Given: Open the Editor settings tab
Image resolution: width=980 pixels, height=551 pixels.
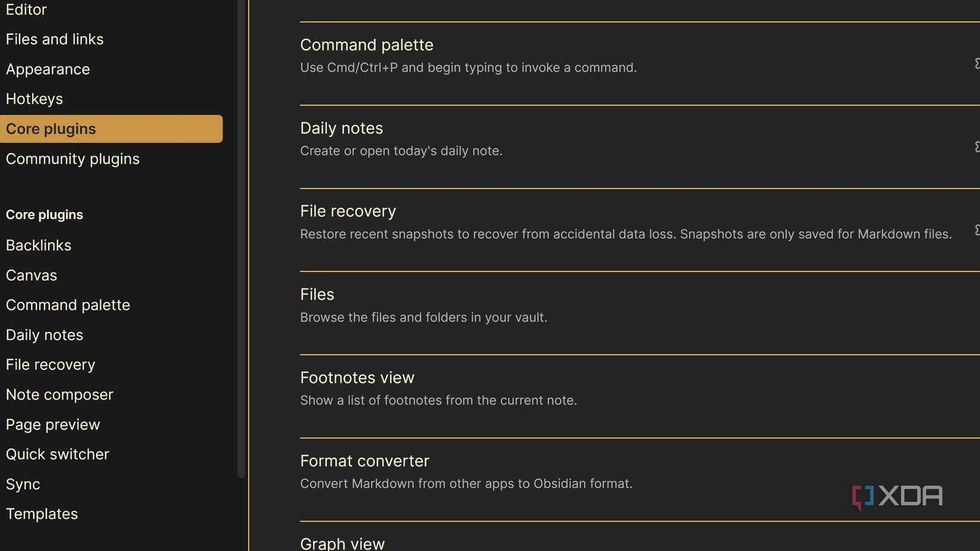Looking at the screenshot, I should pos(26,9).
